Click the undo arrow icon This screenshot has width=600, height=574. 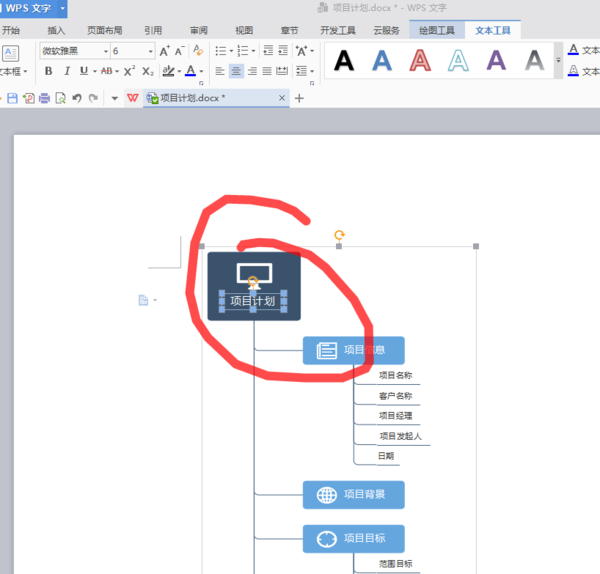point(77,98)
